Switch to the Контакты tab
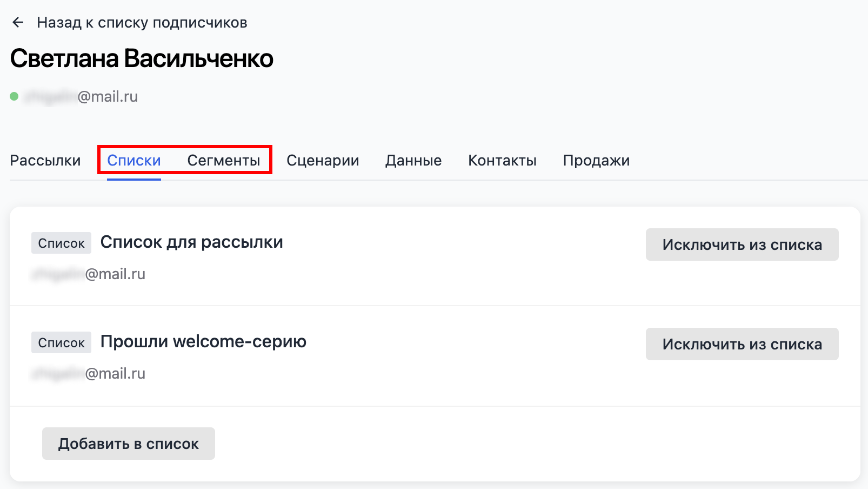The width and height of the screenshot is (868, 489). [502, 160]
